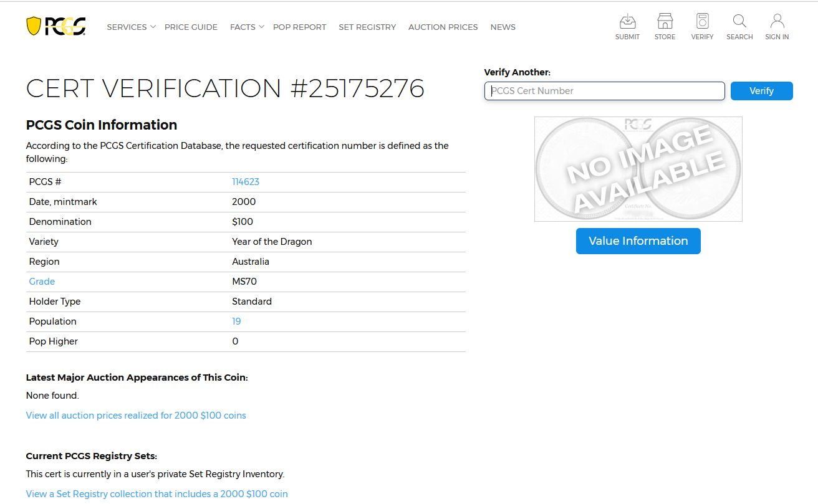Click the PCGS Coin Information heading
Screen dimensions: 818x504
[102, 125]
